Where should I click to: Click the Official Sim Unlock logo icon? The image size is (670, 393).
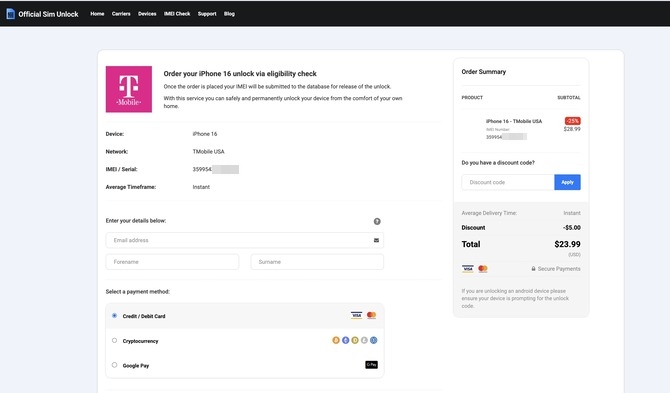[10, 14]
